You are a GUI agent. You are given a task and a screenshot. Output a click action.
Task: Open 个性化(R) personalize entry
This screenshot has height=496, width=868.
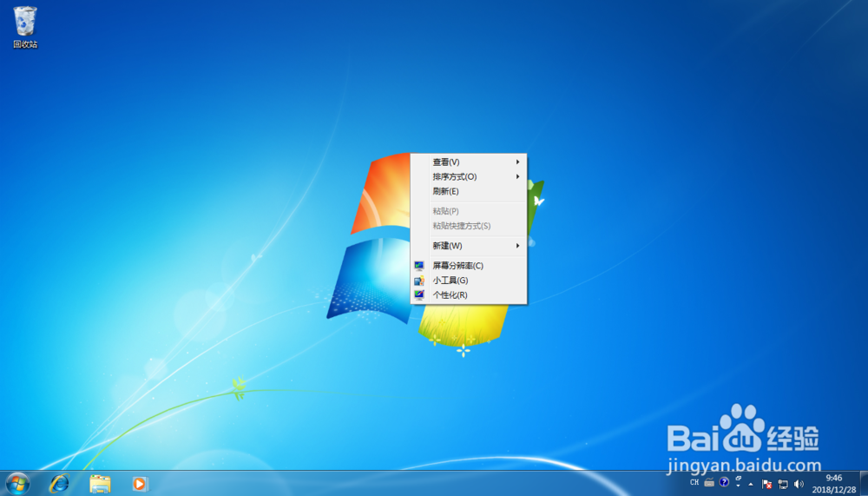tap(469, 294)
